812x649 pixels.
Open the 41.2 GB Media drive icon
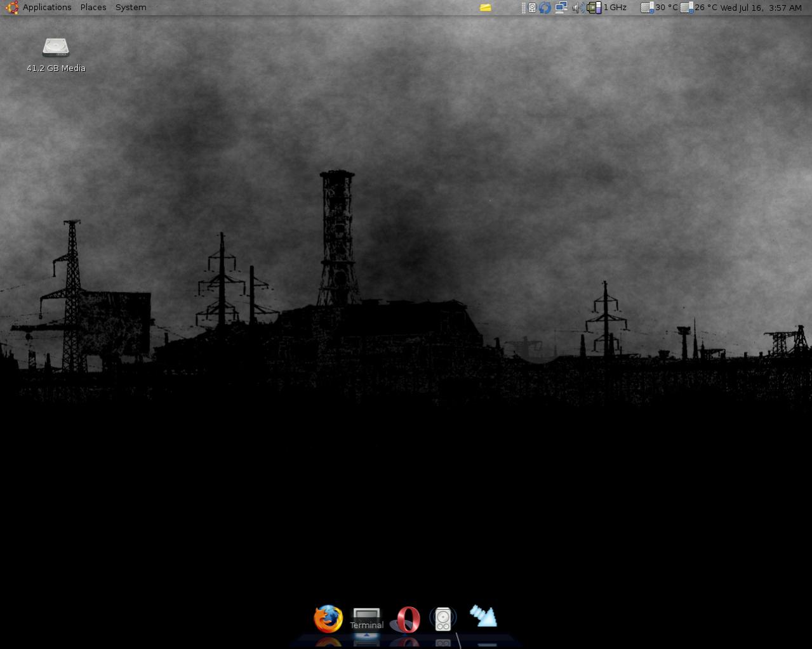click(x=56, y=48)
